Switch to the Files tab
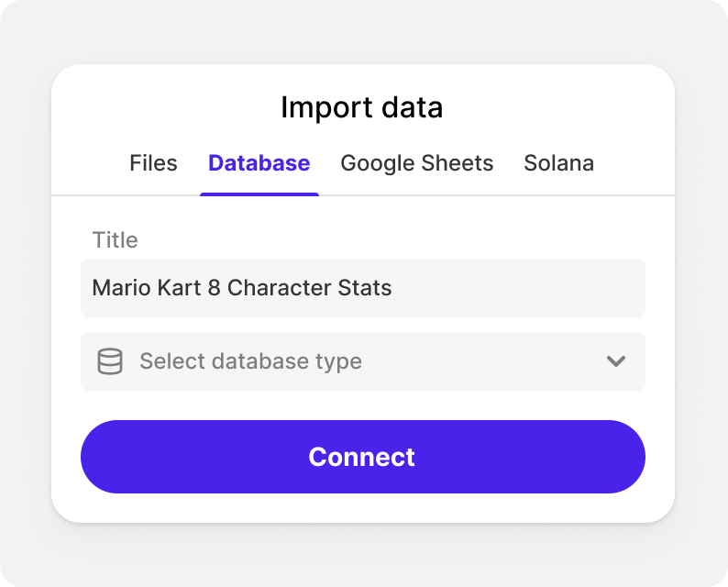This screenshot has height=587, width=728. point(153,163)
